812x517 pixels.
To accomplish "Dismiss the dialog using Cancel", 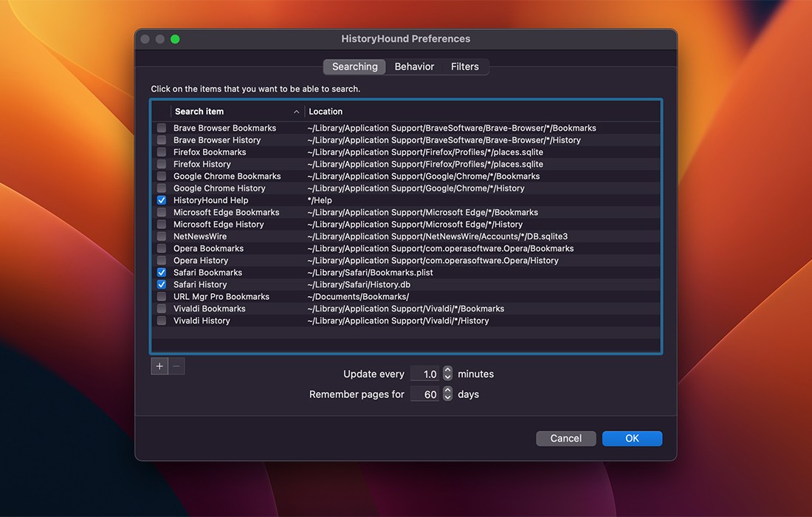I will click(565, 438).
